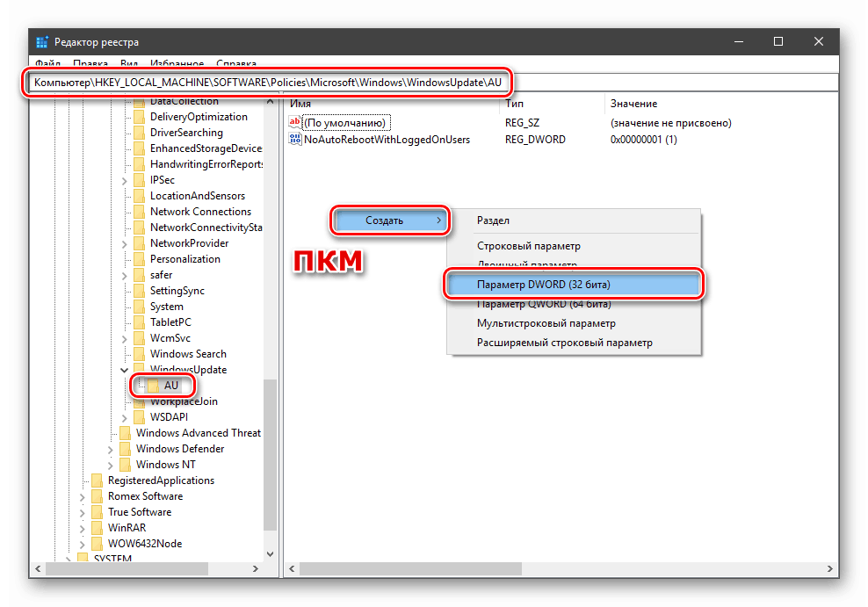Collapse the WindowsUpdate tree node

pyautogui.click(x=125, y=370)
